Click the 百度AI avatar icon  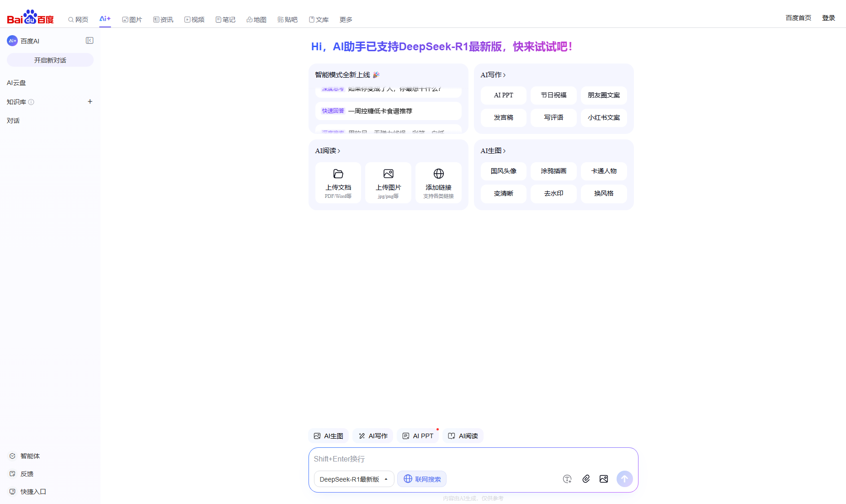point(12,41)
